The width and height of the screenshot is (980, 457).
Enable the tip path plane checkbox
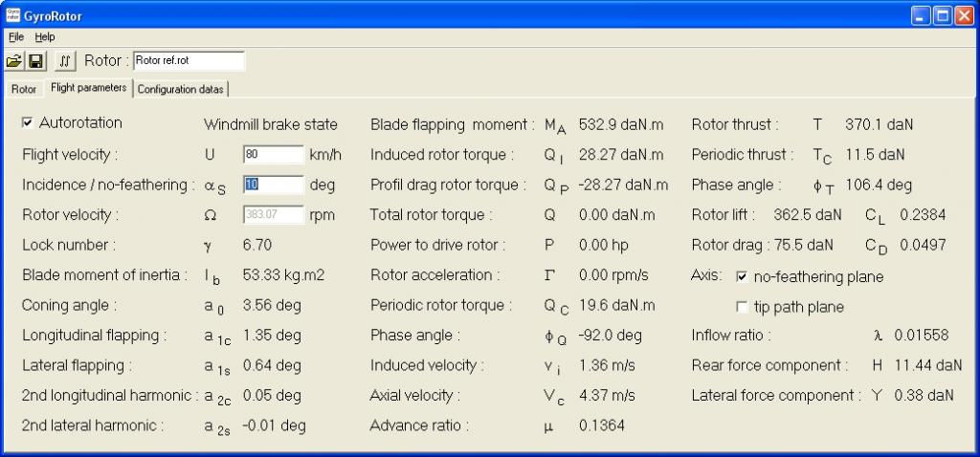point(743,307)
